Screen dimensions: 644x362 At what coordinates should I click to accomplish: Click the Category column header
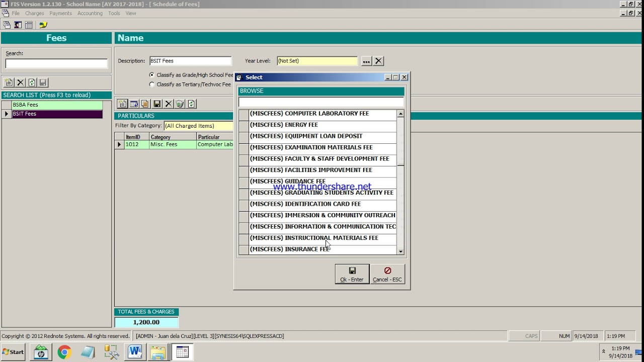[173, 137]
